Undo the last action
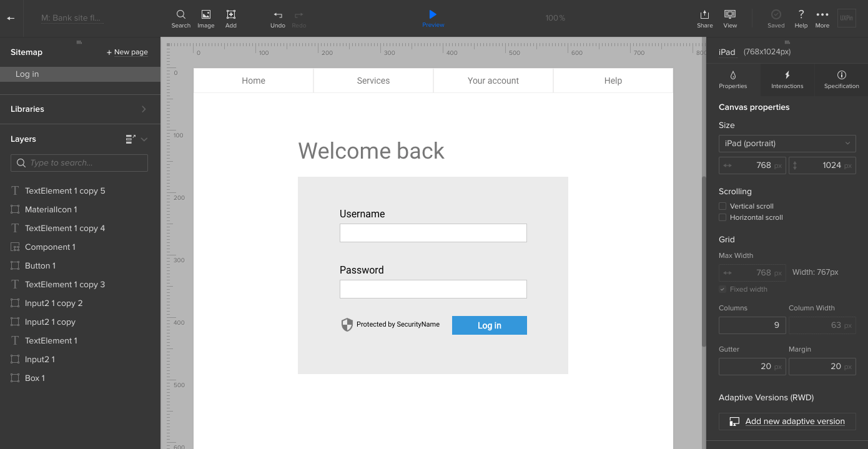The image size is (868, 449). (278, 19)
